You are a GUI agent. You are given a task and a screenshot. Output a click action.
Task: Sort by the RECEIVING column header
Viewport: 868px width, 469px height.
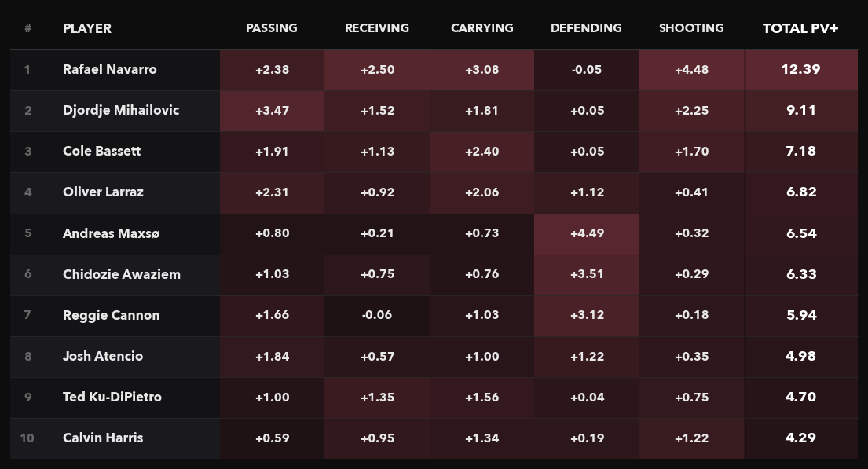tap(377, 28)
